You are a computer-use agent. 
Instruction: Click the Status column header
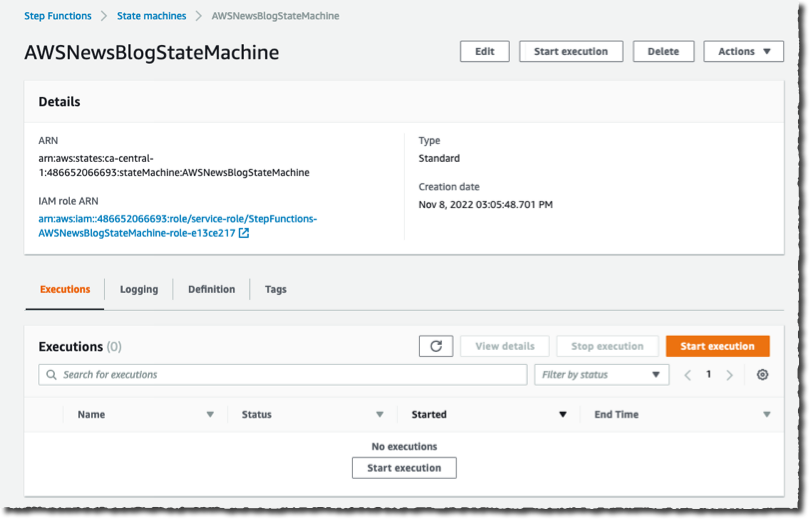(x=257, y=414)
